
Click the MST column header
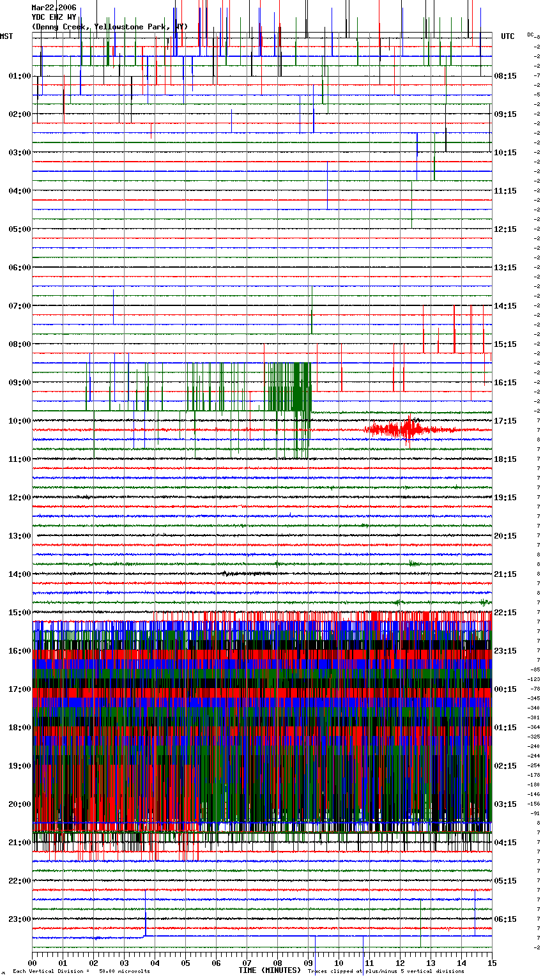coord(6,36)
